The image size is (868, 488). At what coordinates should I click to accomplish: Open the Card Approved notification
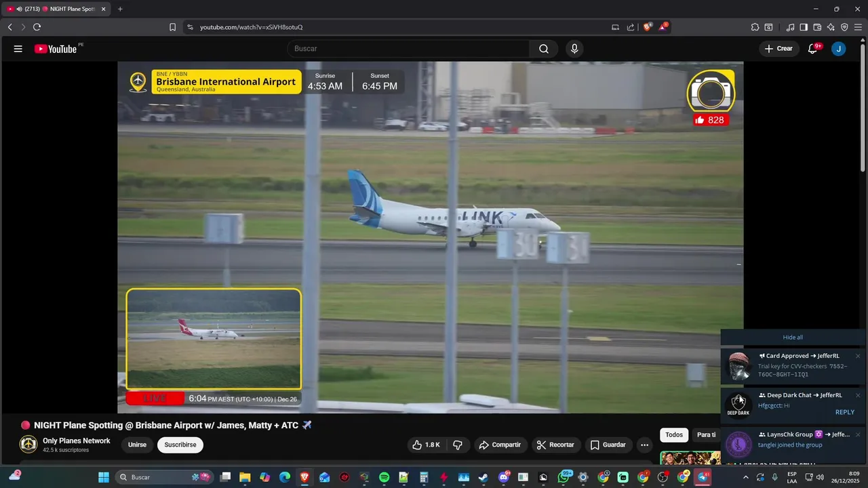point(793,366)
